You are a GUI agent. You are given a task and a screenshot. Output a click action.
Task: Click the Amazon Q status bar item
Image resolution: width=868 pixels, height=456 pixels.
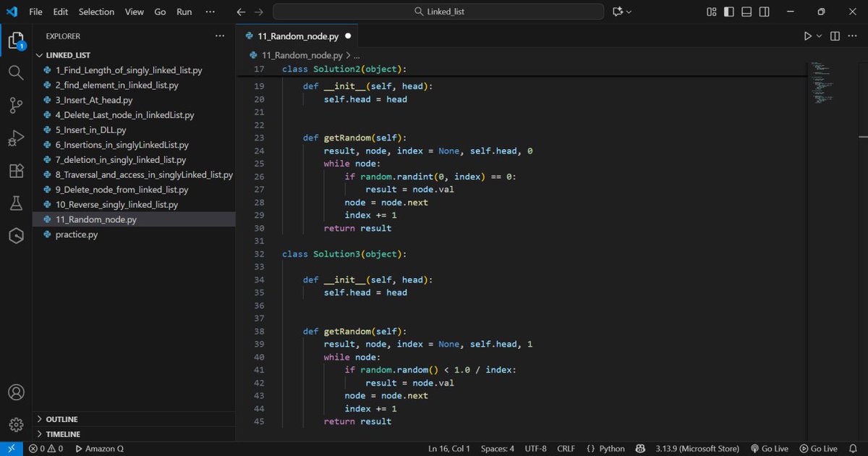(x=99, y=449)
